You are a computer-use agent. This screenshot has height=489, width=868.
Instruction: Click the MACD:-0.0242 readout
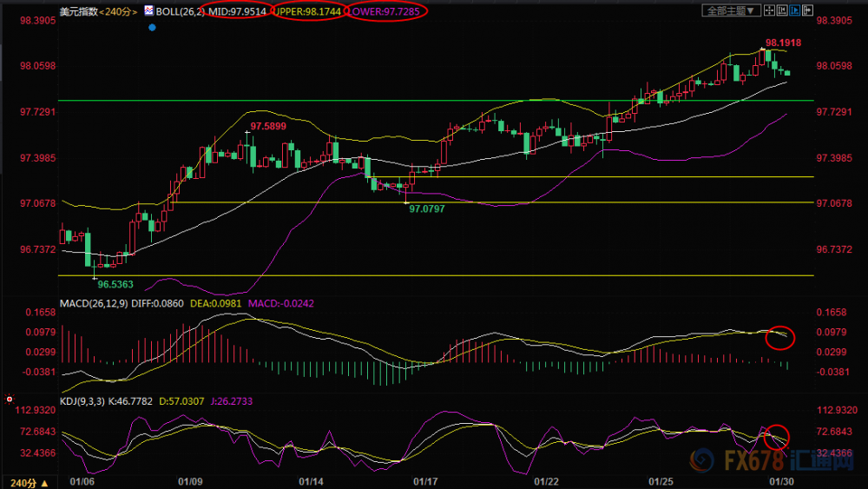[x=281, y=303]
